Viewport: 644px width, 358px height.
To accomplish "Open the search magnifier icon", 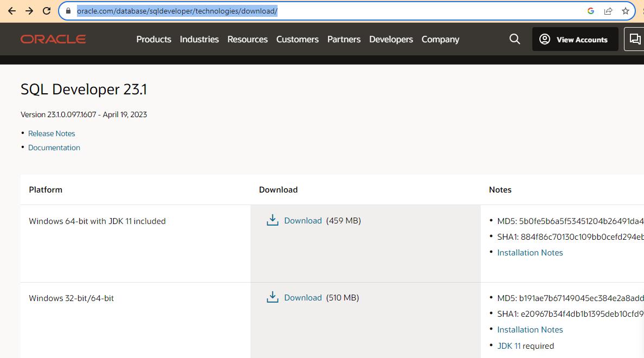I will pos(514,39).
